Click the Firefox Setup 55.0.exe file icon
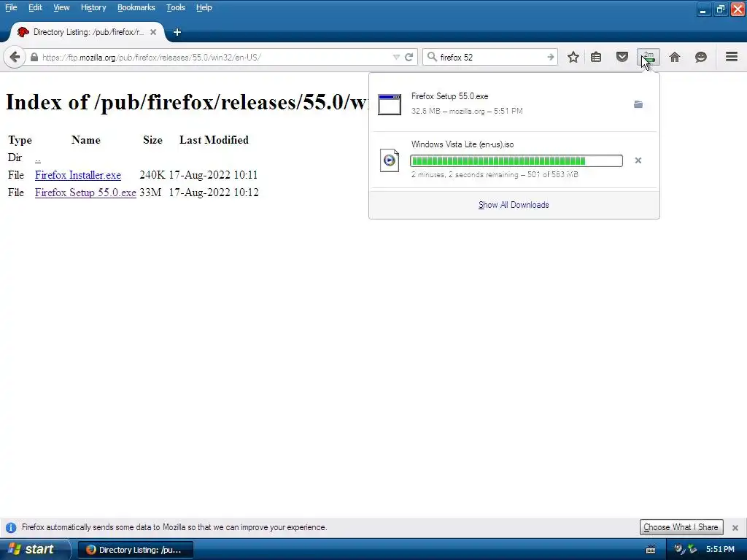Screen dimensions: 747x560 [390, 104]
